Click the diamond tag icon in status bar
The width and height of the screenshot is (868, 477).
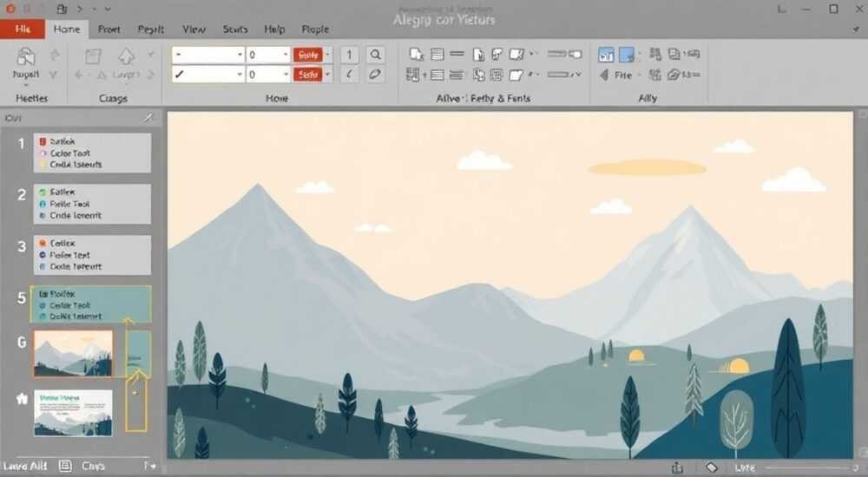tap(712, 467)
